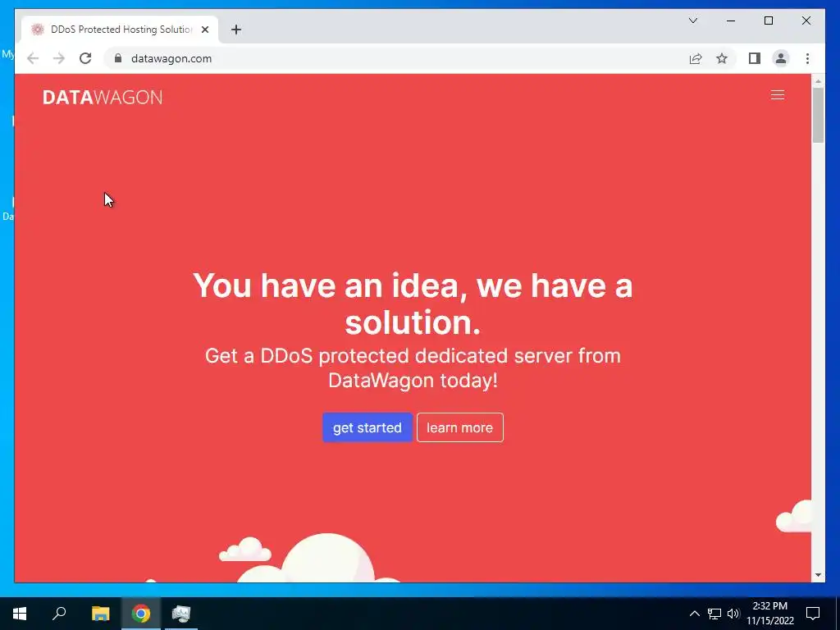This screenshot has height=630, width=840.
Task: Select the DDoS Protected Hosting Solutions tab
Action: pyautogui.click(x=120, y=30)
